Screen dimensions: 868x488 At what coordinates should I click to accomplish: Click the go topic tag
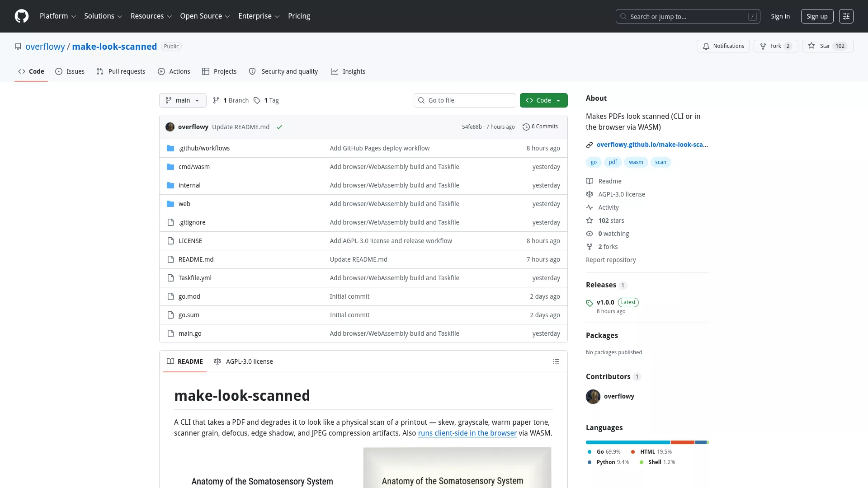pyautogui.click(x=594, y=162)
